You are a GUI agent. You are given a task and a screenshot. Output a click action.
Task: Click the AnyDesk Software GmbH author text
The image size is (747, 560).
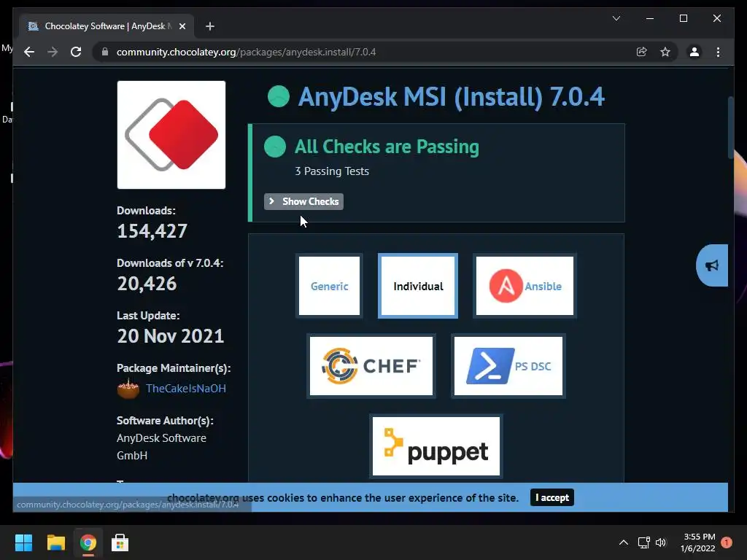click(x=161, y=447)
